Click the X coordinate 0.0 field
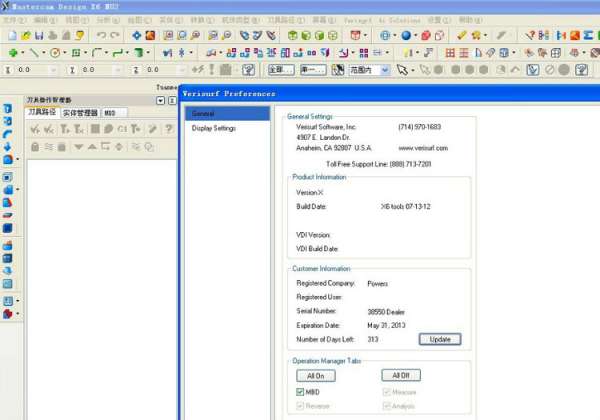Screen dimensions: 600x420 tap(33, 70)
